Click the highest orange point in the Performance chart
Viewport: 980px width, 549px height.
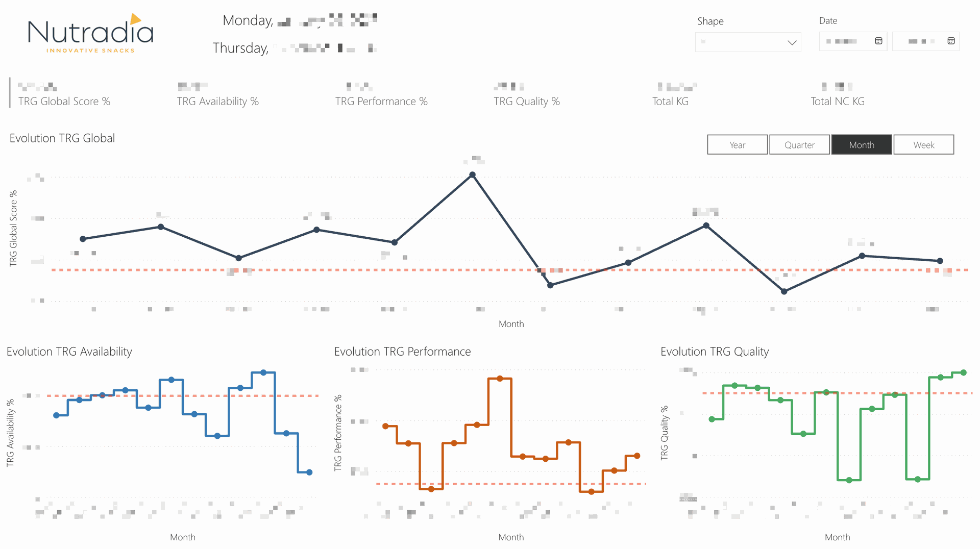[x=500, y=379]
